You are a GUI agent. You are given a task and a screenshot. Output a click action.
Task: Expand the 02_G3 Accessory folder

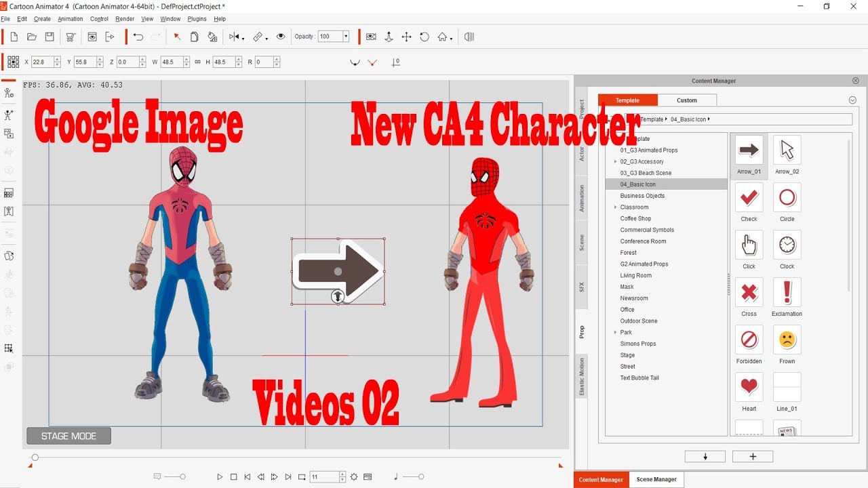(616, 162)
